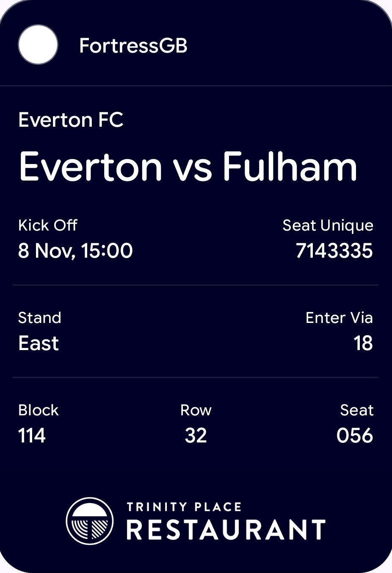This screenshot has width=392, height=573.
Task: Select the Everton FC subtitle text
Action: pos(71,120)
